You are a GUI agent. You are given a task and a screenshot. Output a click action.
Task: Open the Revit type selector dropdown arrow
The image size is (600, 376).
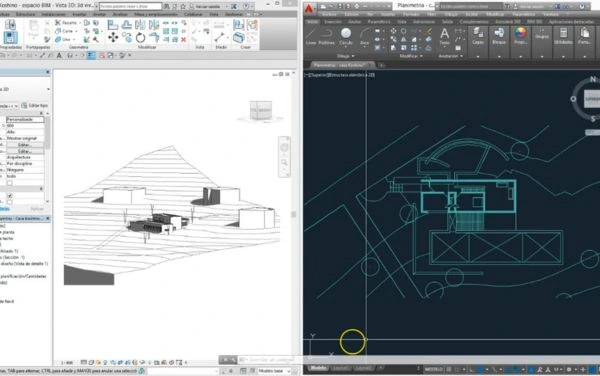(48, 90)
